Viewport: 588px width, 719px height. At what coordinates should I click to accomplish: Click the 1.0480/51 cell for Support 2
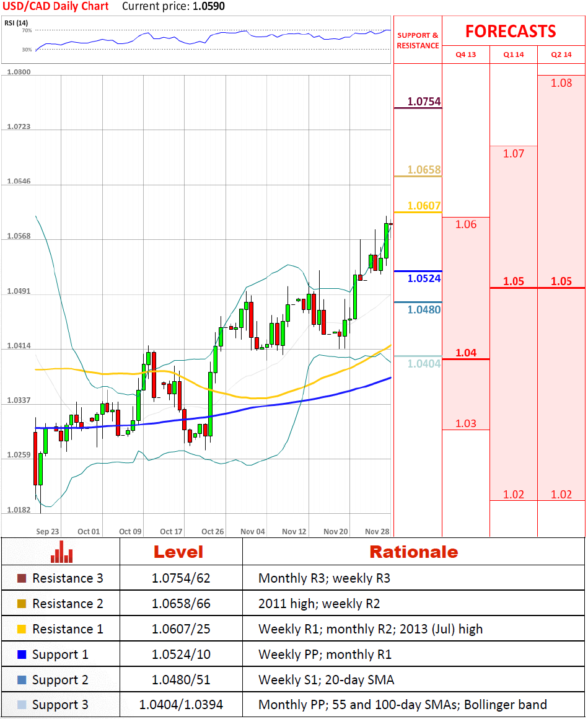pyautogui.click(x=181, y=680)
